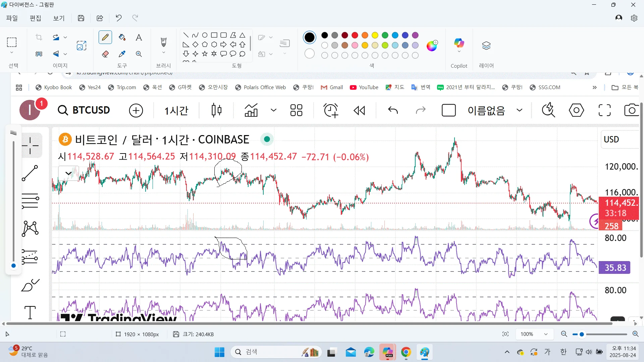Screen dimensions: 644x362
Task: Click the Save disk icon
Action: (81, 18)
